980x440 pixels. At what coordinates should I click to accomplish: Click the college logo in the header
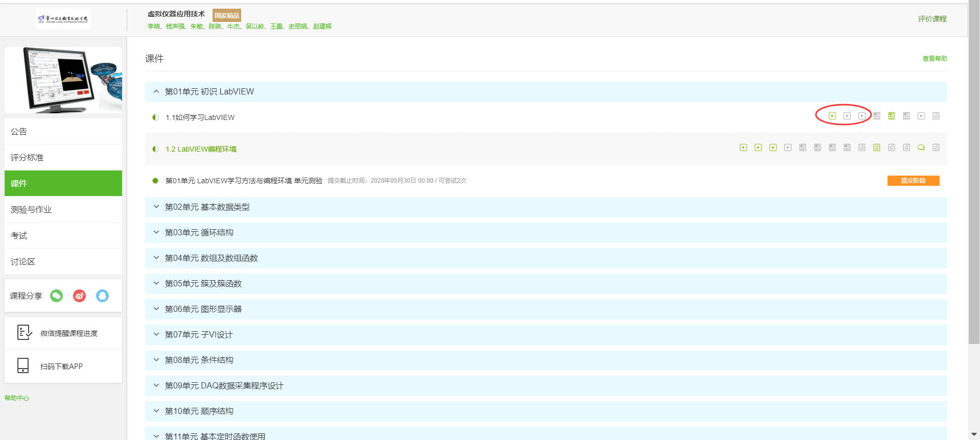pos(63,19)
